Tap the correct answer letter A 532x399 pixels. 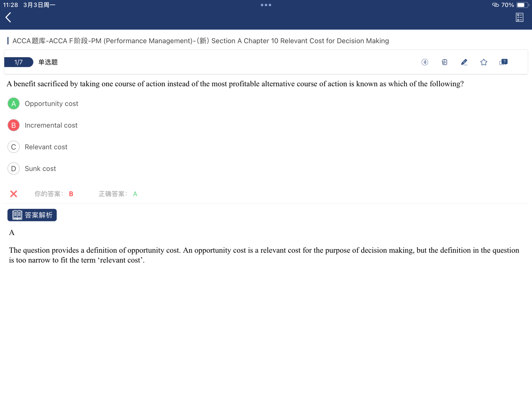tap(135, 194)
